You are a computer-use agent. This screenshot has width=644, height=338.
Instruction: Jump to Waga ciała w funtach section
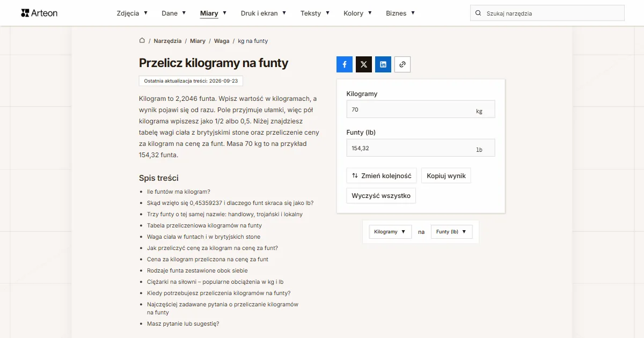click(x=203, y=237)
